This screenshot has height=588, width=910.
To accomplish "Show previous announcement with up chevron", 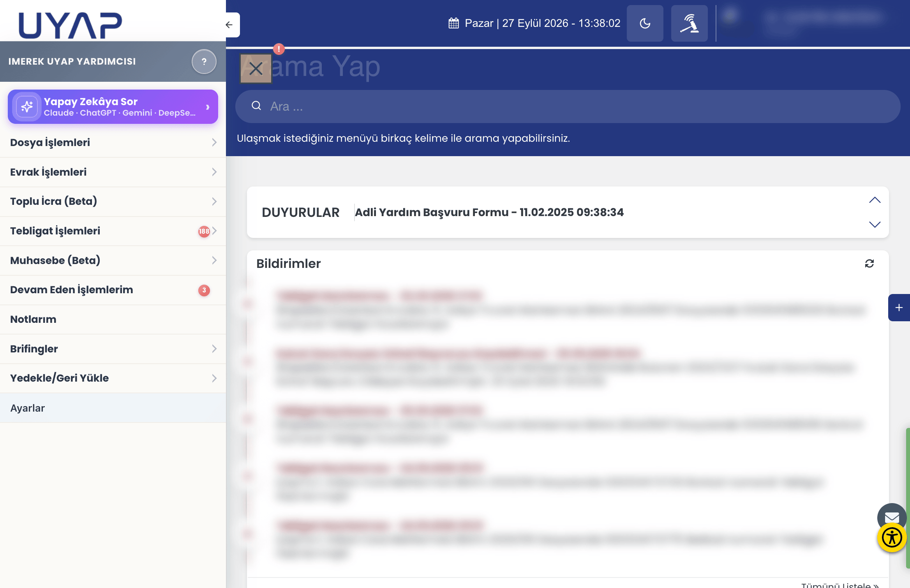I will tap(875, 200).
